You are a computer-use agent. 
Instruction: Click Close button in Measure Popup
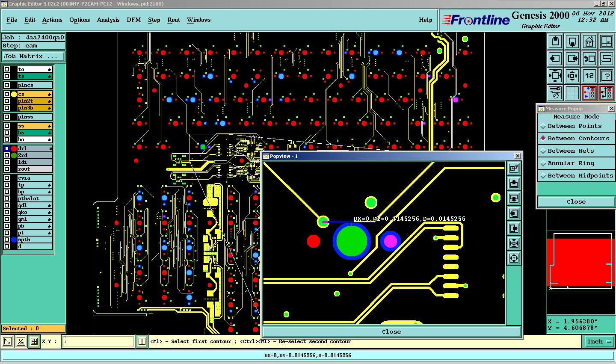[x=576, y=202]
